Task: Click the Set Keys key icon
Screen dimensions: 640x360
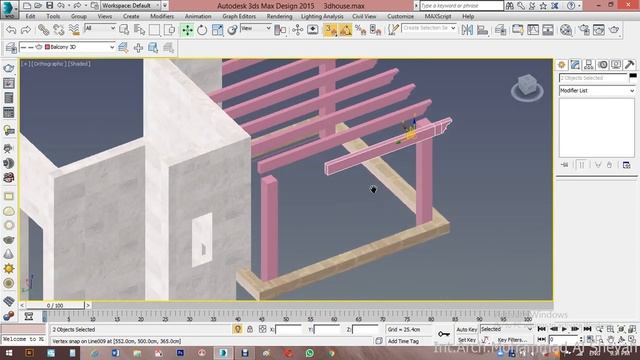Action: pyautogui.click(x=444, y=334)
